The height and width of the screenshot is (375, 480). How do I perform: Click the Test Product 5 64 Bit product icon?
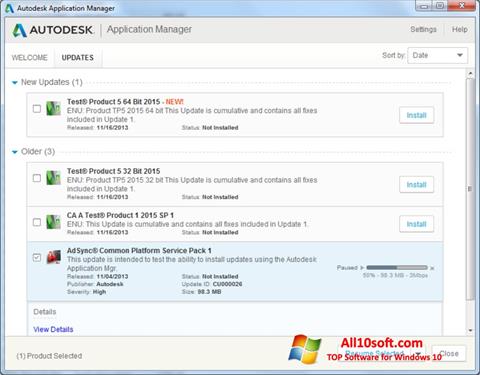click(x=53, y=109)
